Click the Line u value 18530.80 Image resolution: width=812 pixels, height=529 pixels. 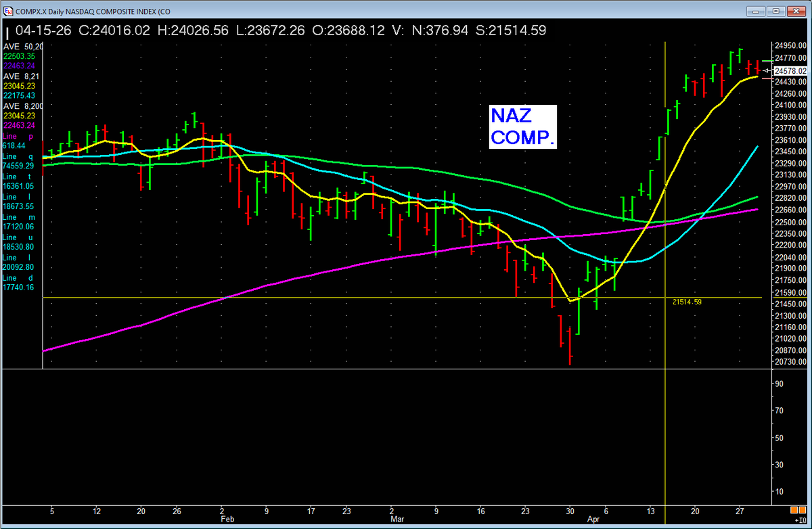pyautogui.click(x=19, y=247)
